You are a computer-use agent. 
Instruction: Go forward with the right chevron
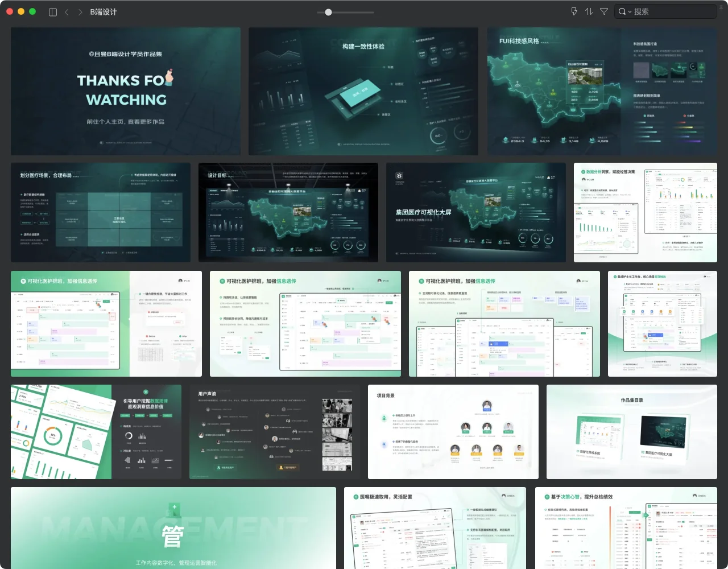80,12
